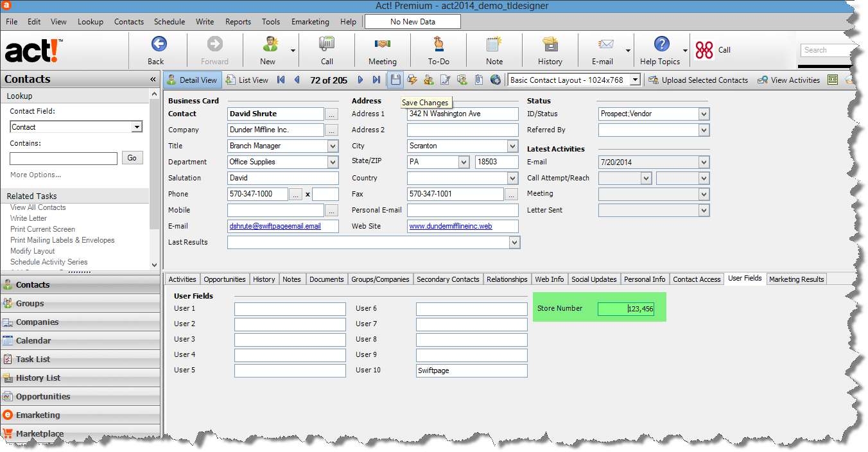Schedule a Meeting from the toolbar
Screen dimensions: 868x452
tap(383, 50)
